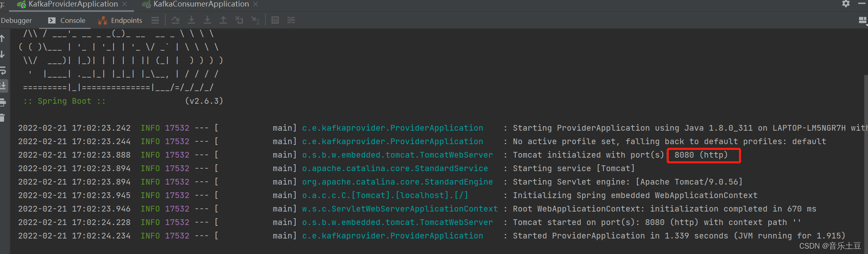This screenshot has width=868, height=254.
Task: Hide the tool window with the minimize dash
Action: pos(862,3)
